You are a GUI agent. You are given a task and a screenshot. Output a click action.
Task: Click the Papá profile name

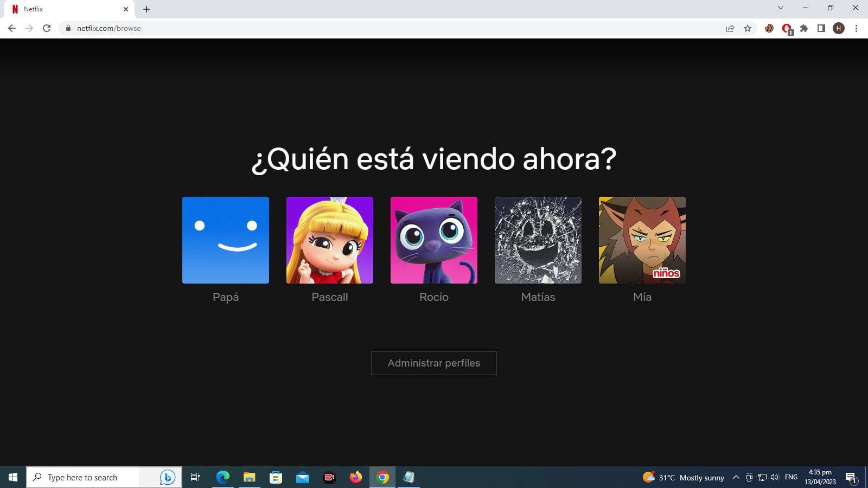(x=226, y=297)
